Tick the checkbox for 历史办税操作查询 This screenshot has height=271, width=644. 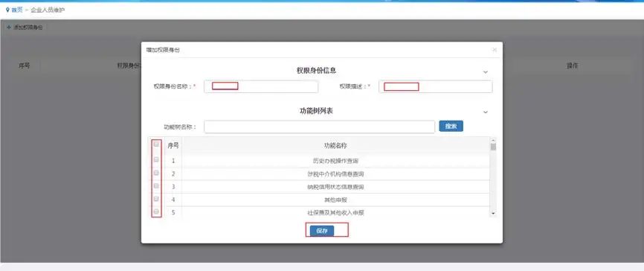tap(156, 159)
